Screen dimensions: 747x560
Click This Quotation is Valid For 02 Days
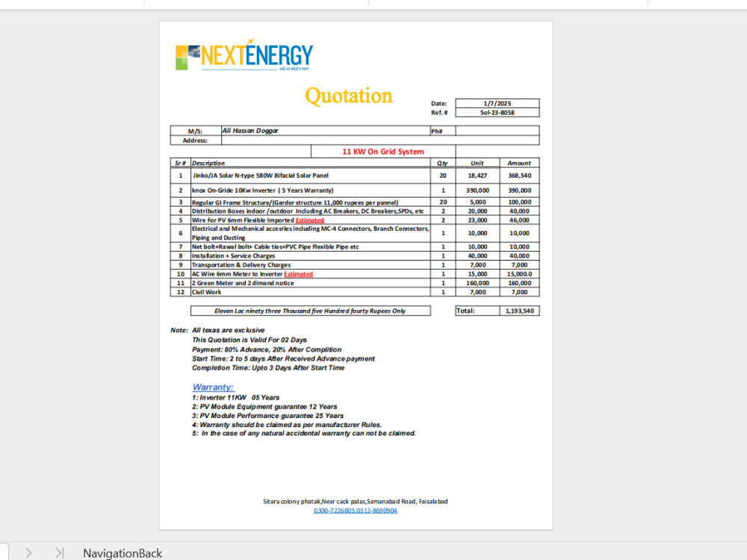249,340
